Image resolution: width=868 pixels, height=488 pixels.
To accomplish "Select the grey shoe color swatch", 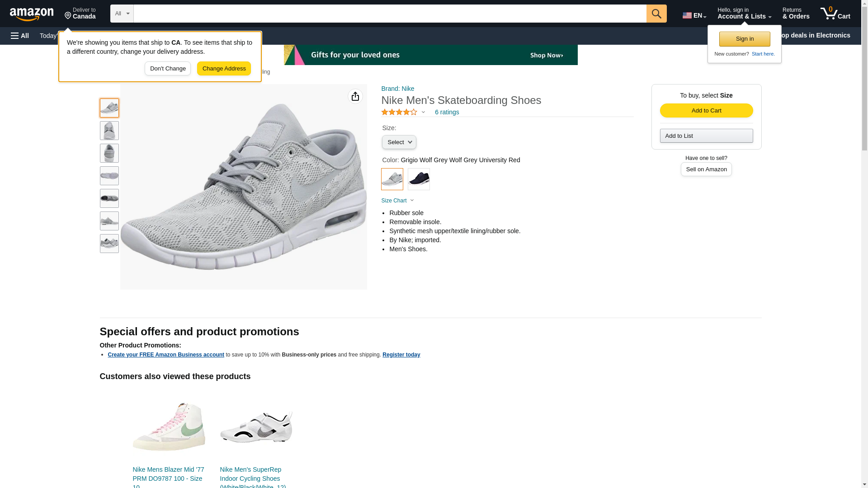I will pyautogui.click(x=392, y=179).
